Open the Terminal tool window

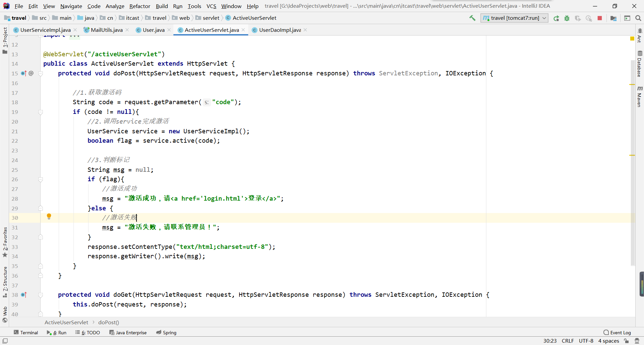(26, 333)
